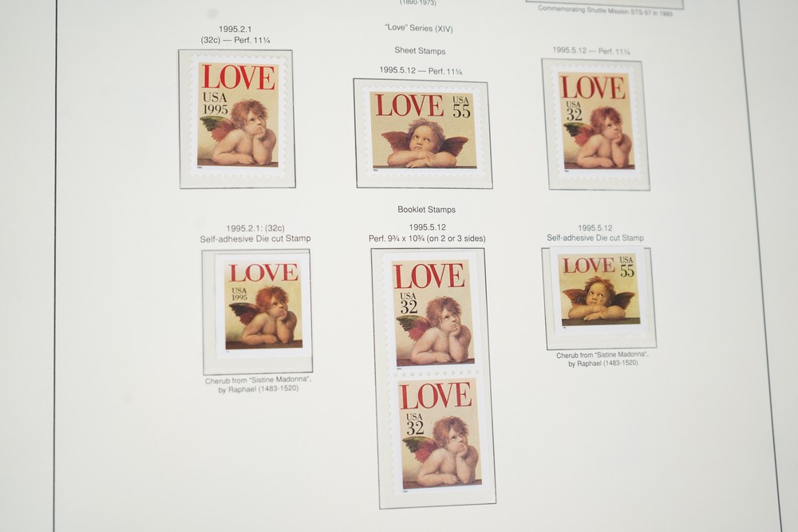
Task: Click the left 'Cherub from Sistine Madonna' caption
Action: pyautogui.click(x=258, y=380)
